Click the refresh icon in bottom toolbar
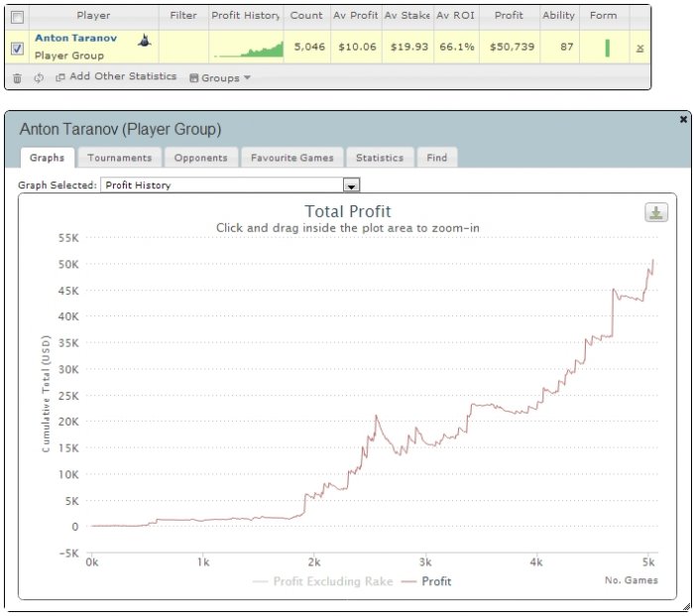 (x=39, y=78)
